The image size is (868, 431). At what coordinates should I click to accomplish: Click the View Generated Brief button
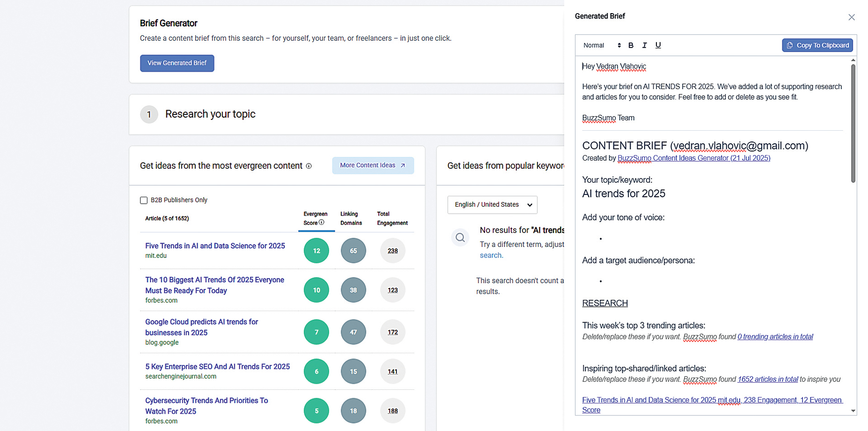click(x=177, y=63)
